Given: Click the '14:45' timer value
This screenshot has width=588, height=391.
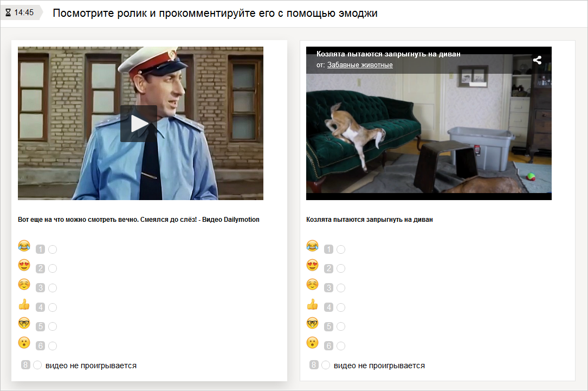Looking at the screenshot, I should coord(24,13).
